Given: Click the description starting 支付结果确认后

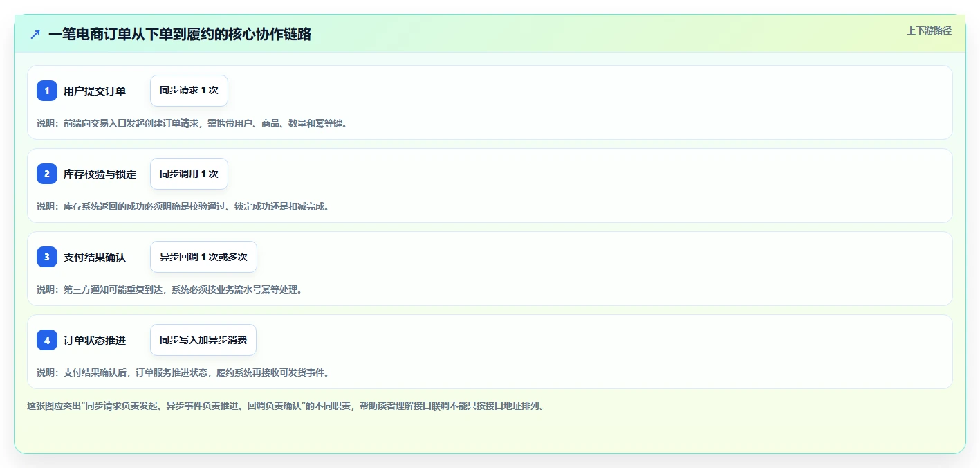Looking at the screenshot, I should [x=183, y=372].
